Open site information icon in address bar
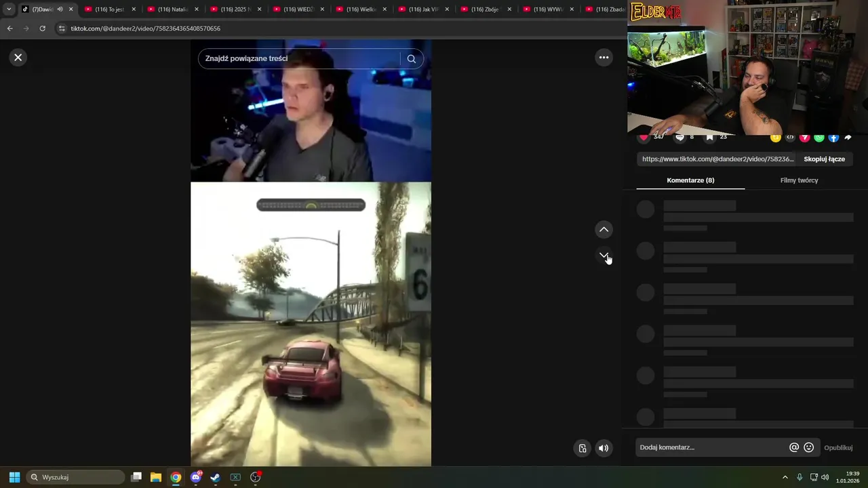This screenshot has width=868, height=488. point(62,28)
